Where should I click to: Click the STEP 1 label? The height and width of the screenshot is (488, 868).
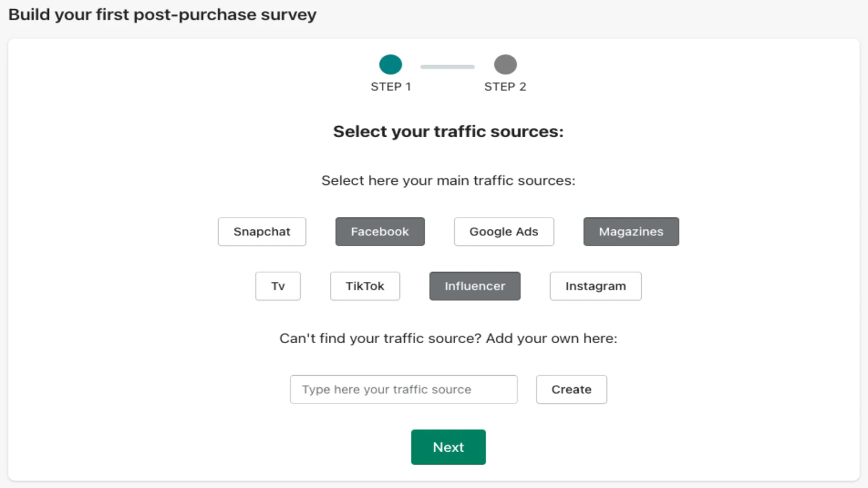(x=391, y=87)
